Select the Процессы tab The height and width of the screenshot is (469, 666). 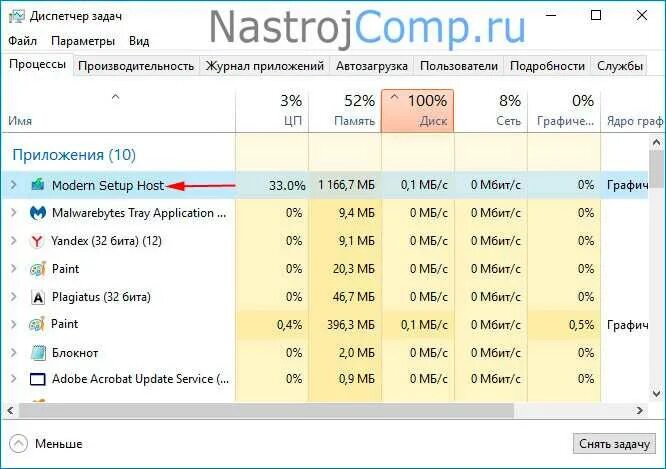pyautogui.click(x=37, y=65)
